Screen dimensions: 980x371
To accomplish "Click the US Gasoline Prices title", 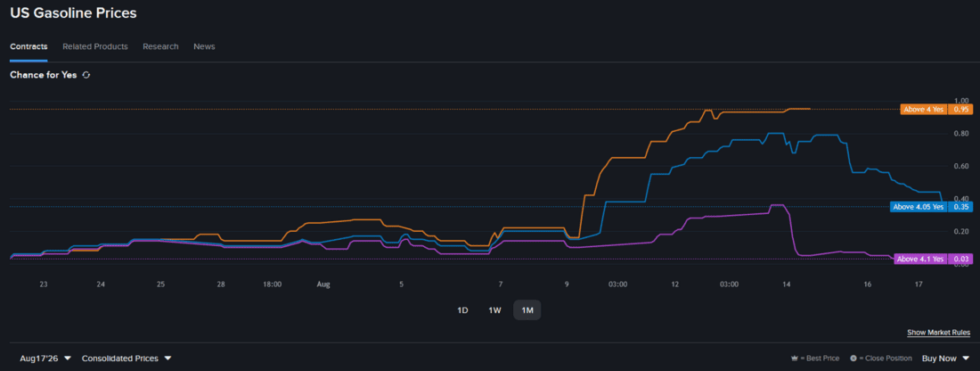I will pyautogui.click(x=73, y=12).
